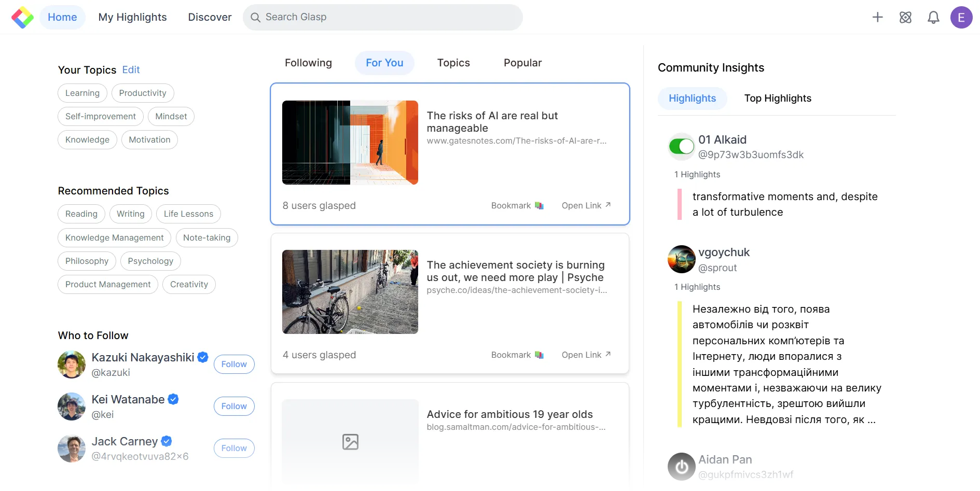Click the purple E profile avatar
The image size is (980, 491).
[x=961, y=17]
